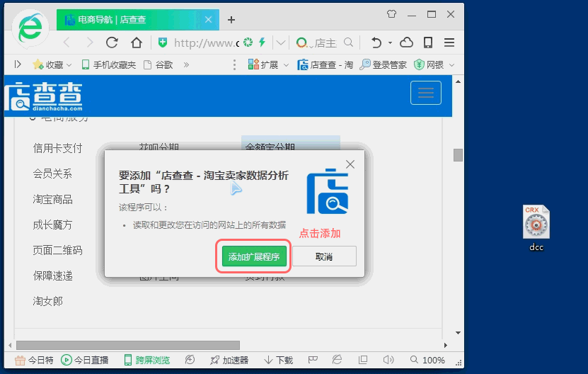This screenshot has width=588, height=374.
Task: Go back with the back arrow
Action: (x=67, y=42)
